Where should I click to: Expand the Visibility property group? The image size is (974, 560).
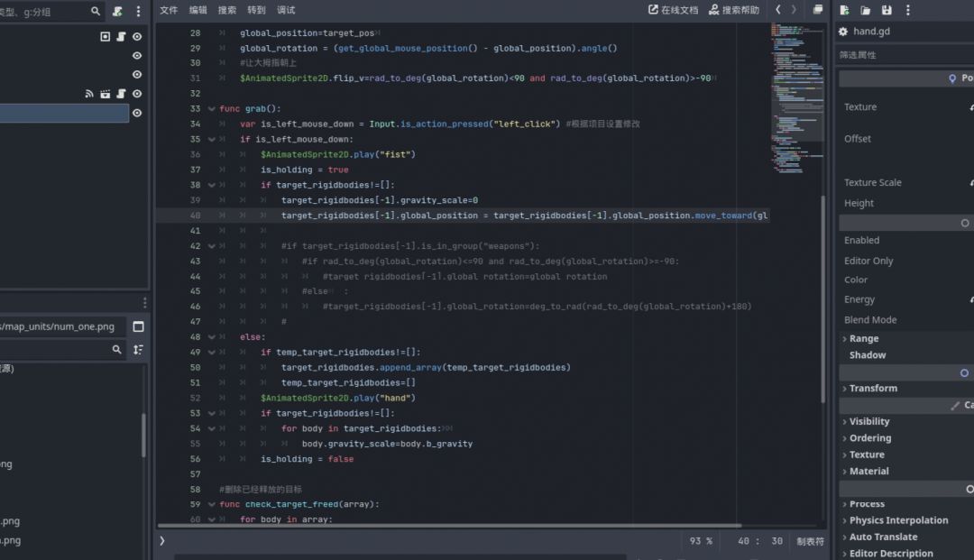pos(868,421)
